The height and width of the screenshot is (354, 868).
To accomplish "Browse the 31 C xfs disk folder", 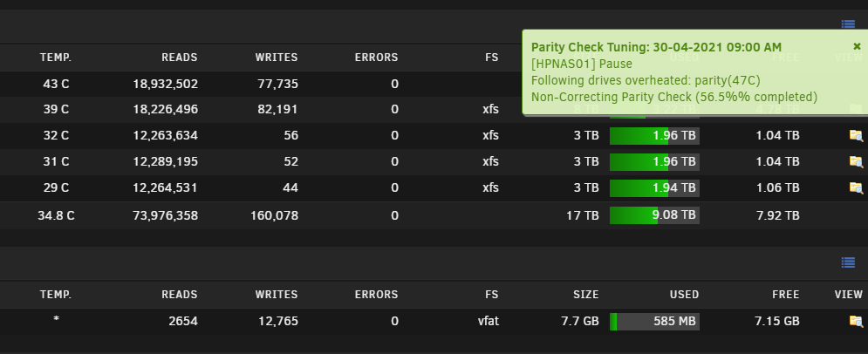I will click(856, 161).
